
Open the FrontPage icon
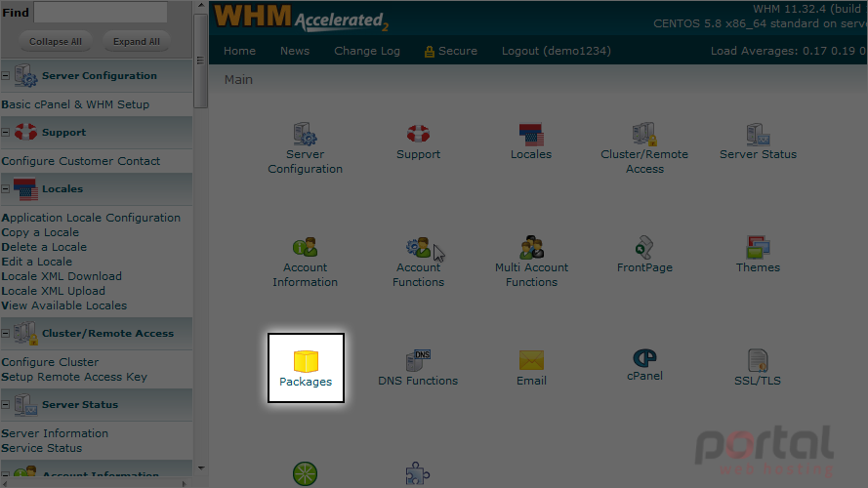tap(644, 247)
